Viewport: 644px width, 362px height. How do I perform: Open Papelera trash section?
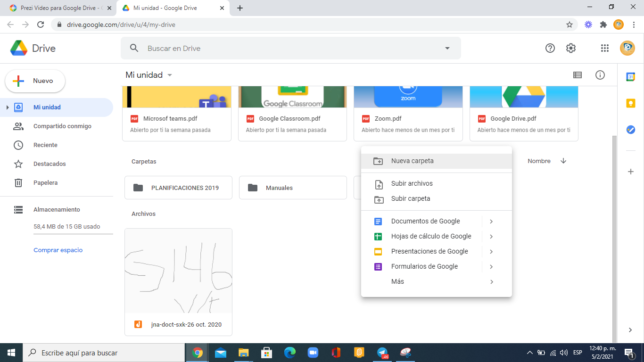pos(57,183)
